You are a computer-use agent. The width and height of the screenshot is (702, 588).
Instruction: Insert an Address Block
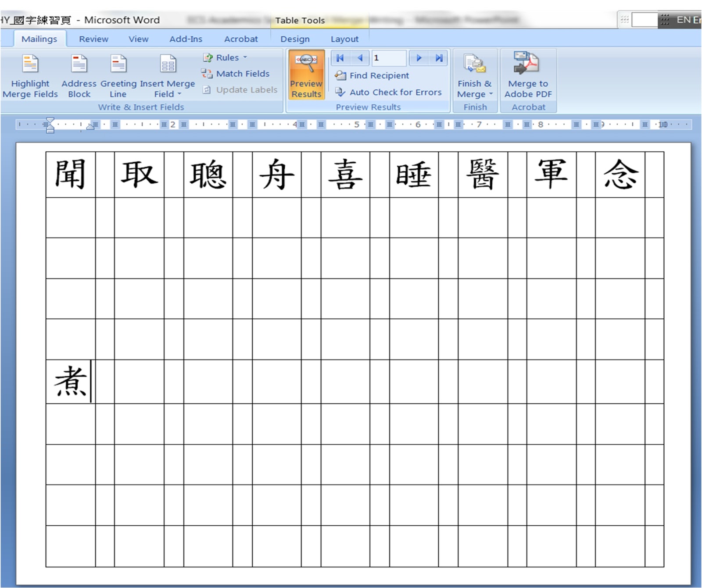(79, 75)
